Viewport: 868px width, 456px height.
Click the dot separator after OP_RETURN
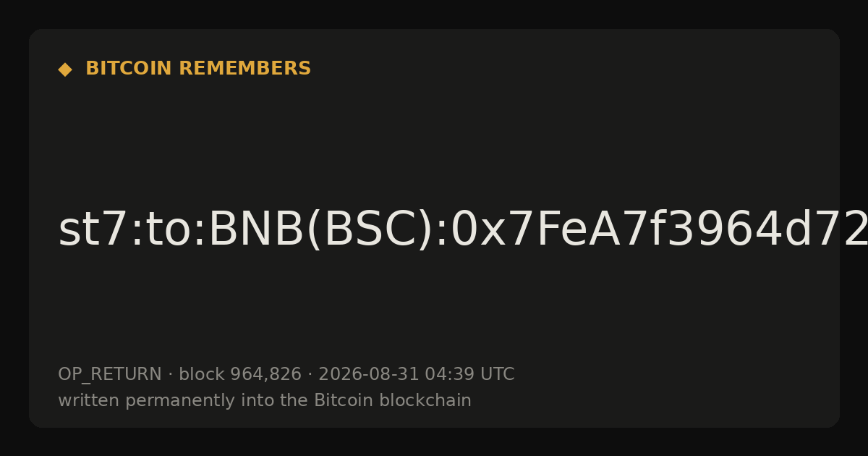[170, 375]
